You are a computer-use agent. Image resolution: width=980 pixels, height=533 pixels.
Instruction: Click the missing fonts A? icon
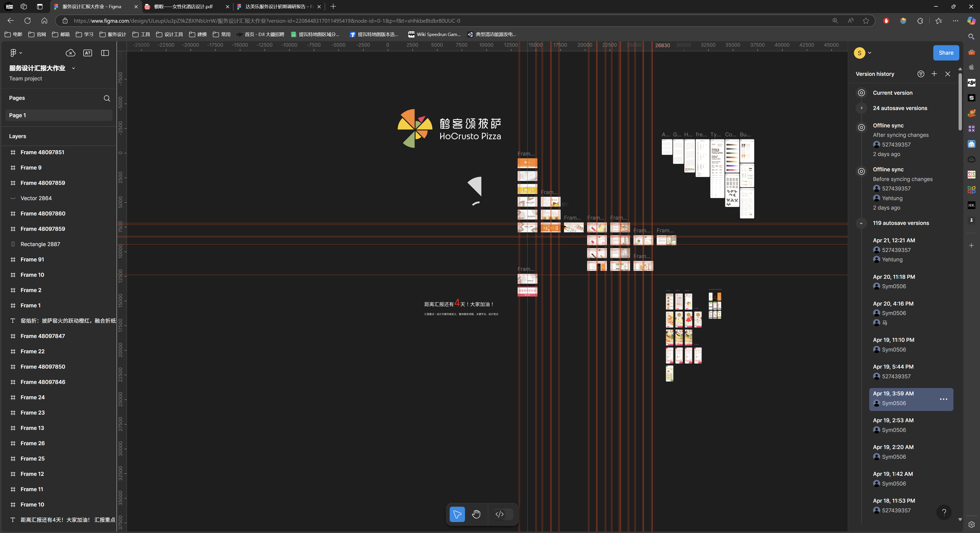[x=88, y=53]
